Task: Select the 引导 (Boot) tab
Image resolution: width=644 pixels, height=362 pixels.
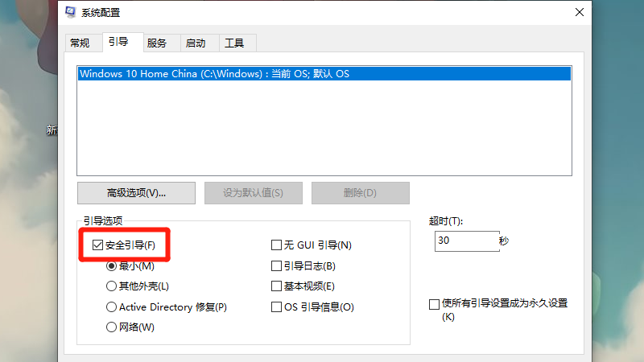Action: coord(118,43)
